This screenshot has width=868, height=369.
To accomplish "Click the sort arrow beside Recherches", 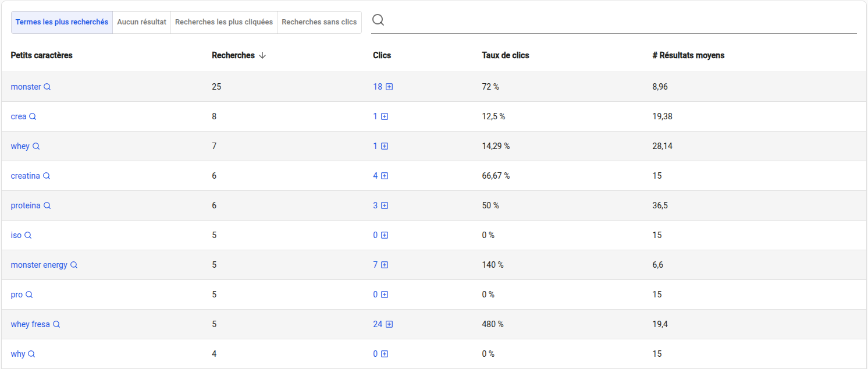I will (x=262, y=55).
